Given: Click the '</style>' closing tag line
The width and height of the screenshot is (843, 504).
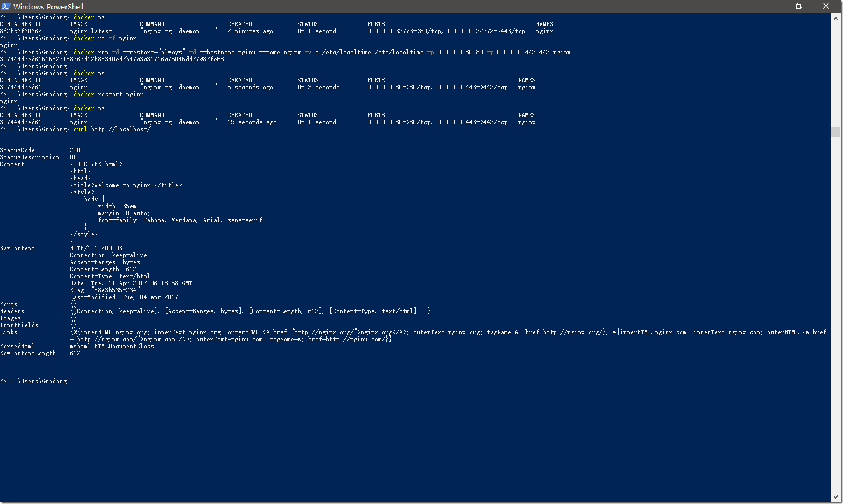Looking at the screenshot, I should (x=84, y=235).
